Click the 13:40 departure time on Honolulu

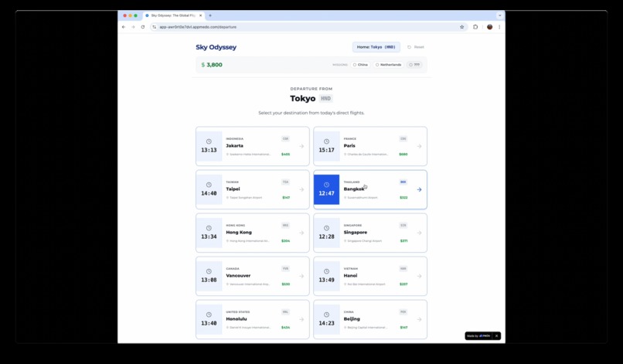[x=209, y=324]
